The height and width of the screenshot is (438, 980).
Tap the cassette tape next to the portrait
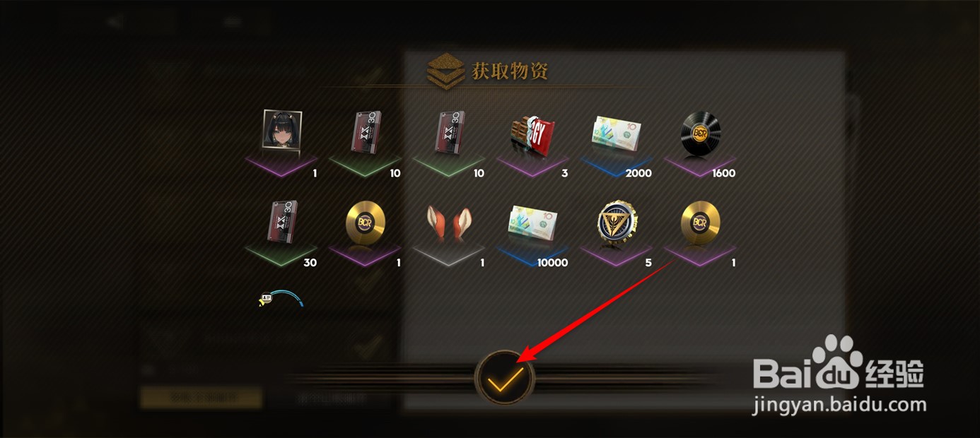point(366,133)
